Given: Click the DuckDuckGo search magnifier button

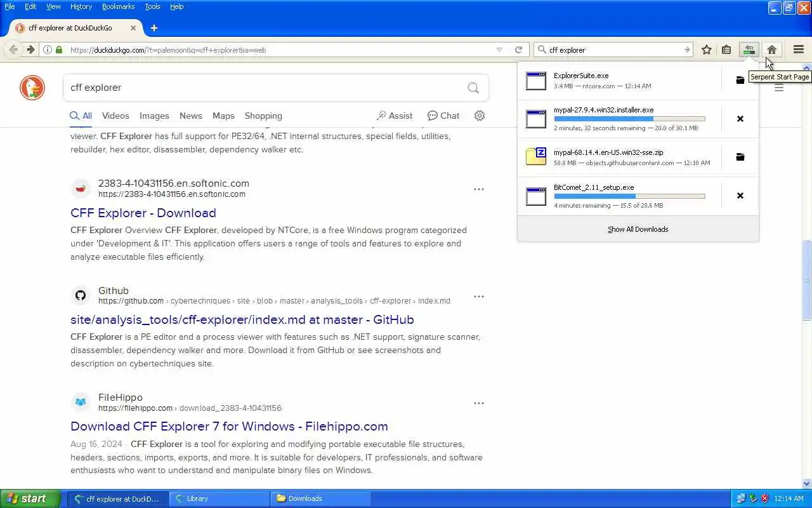Looking at the screenshot, I should coord(473,88).
